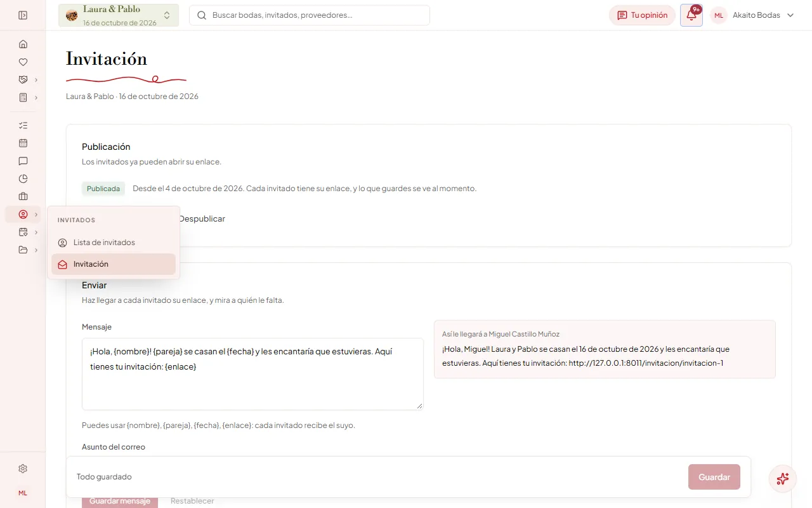Click Guardar mensaje
The width and height of the screenshot is (812, 508).
[x=120, y=501]
